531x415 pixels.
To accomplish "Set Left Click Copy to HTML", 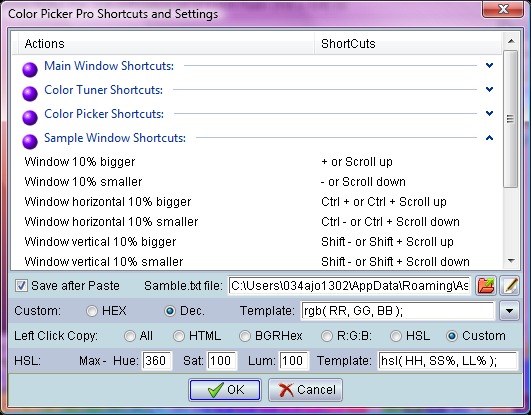I will pos(179,336).
